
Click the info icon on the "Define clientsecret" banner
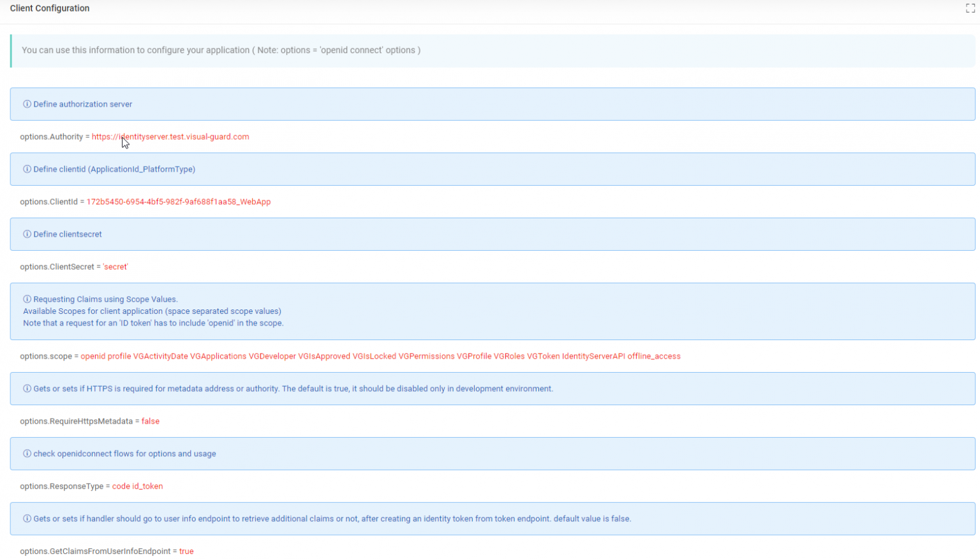pyautogui.click(x=26, y=234)
